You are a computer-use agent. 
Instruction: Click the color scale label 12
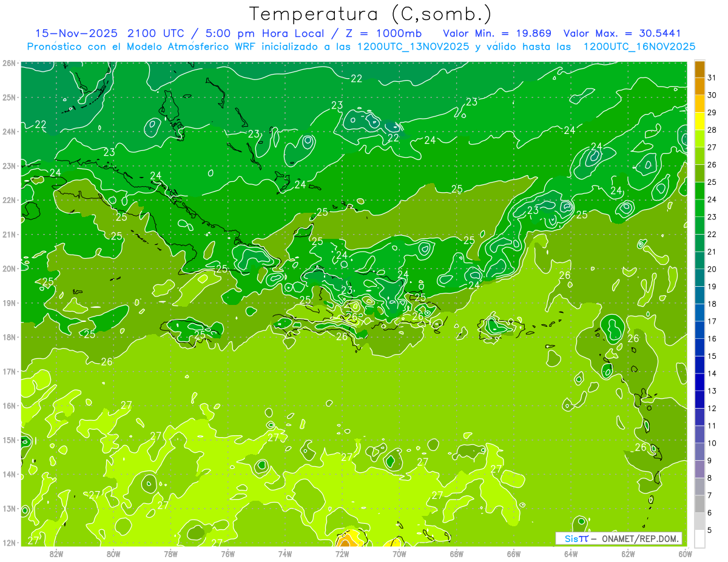pos(712,408)
